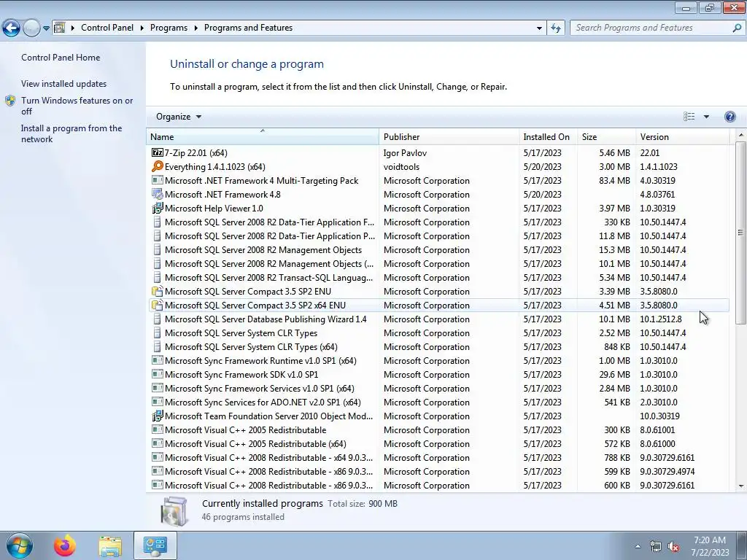The width and height of the screenshot is (747, 560).
Task: Click the .NET Framework 4 Multi-Targeting Pack icon
Action: [158, 180]
